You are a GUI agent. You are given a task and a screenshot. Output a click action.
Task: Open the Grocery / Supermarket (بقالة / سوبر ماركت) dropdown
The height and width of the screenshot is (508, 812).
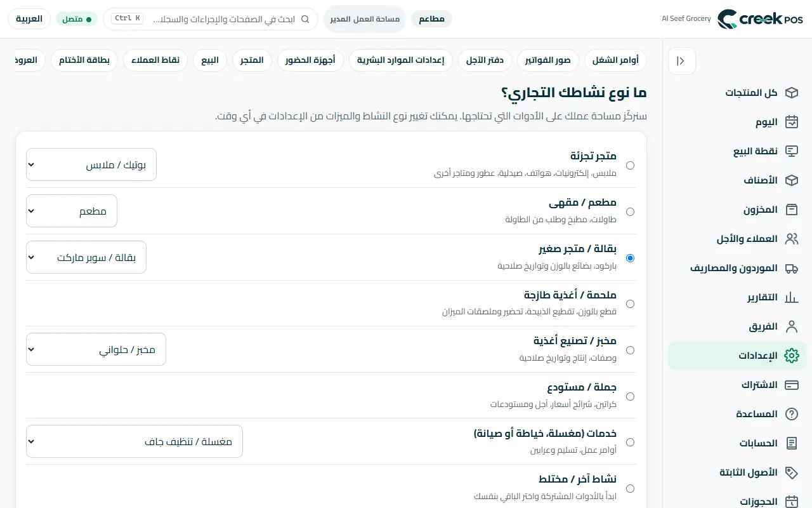coord(86,257)
